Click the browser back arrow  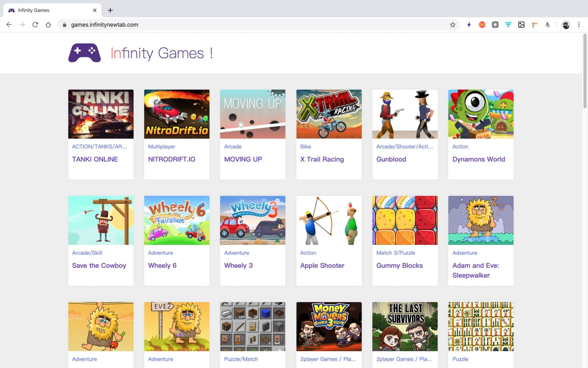coord(9,25)
